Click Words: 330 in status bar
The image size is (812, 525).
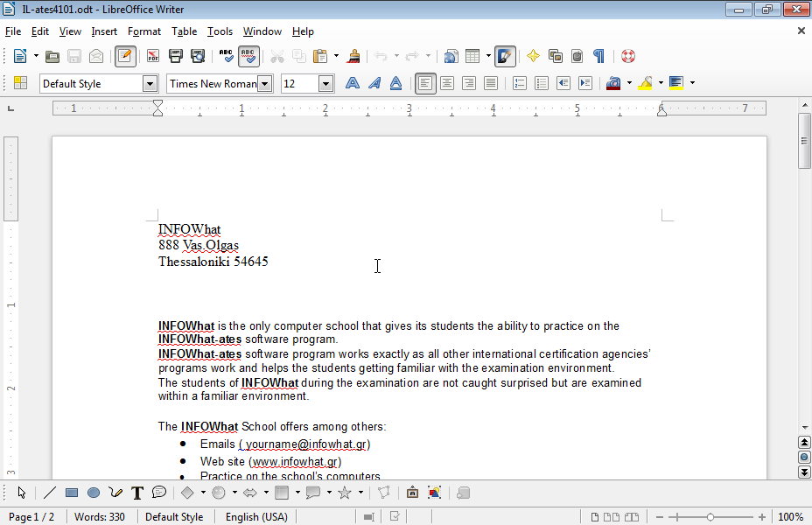pyautogui.click(x=100, y=517)
